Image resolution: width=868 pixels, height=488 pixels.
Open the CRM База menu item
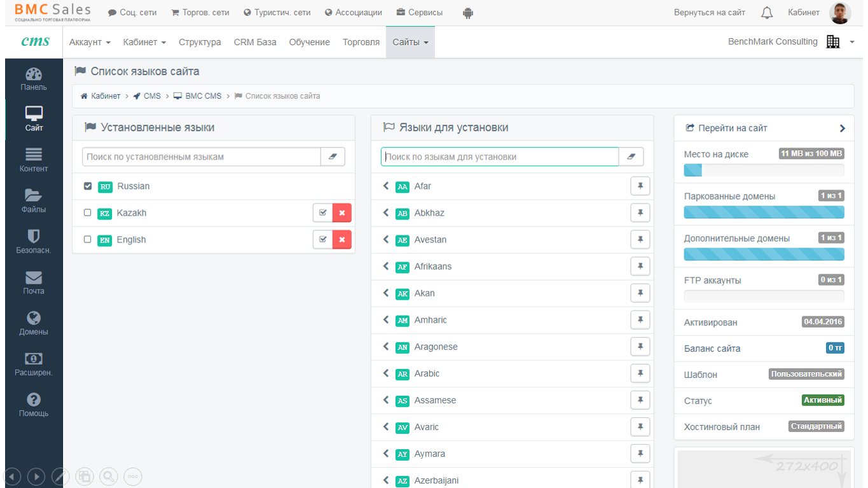[255, 42]
